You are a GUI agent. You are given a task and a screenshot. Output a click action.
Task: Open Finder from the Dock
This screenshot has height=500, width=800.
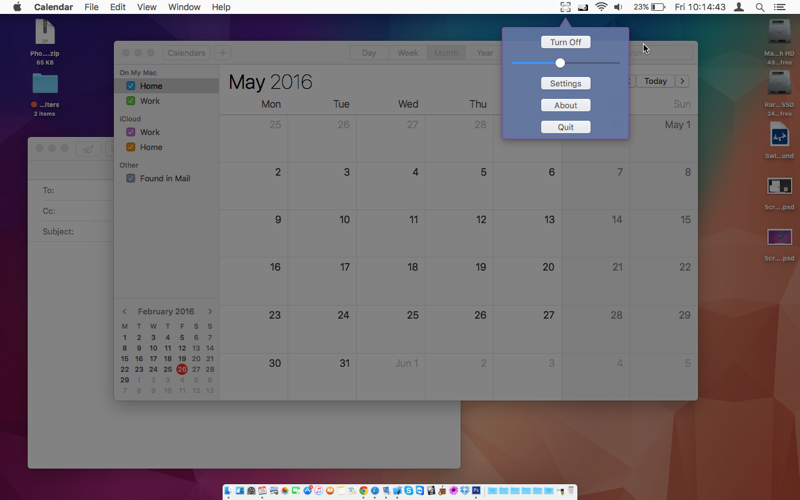[228, 490]
